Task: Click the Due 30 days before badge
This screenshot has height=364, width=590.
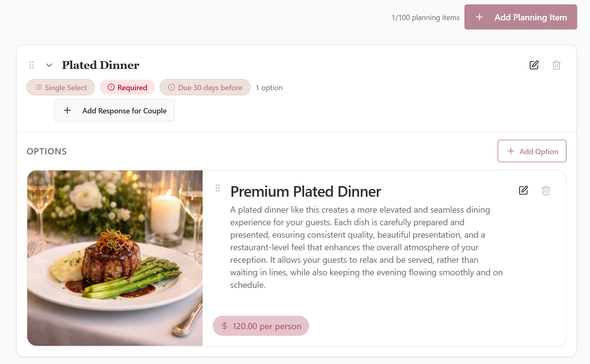Action: [205, 87]
